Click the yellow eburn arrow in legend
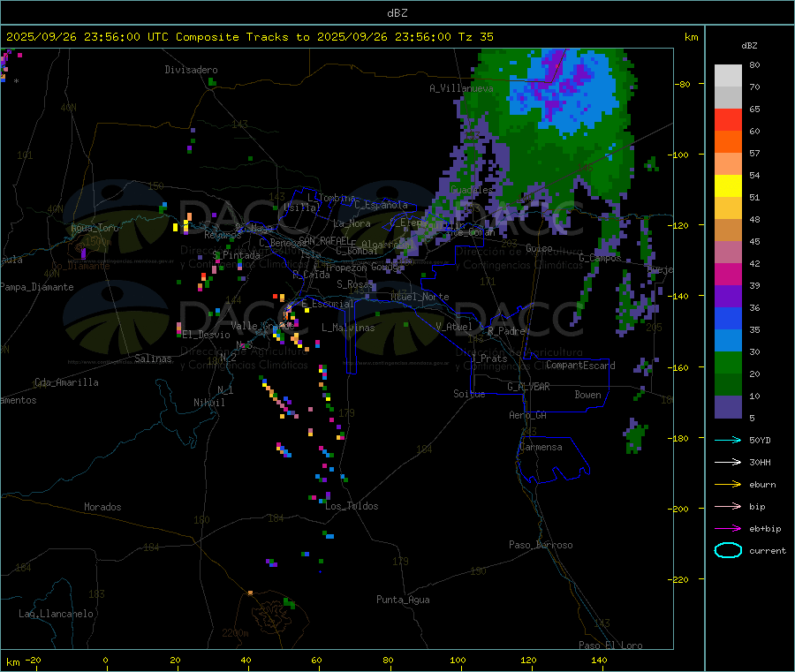 coord(728,485)
